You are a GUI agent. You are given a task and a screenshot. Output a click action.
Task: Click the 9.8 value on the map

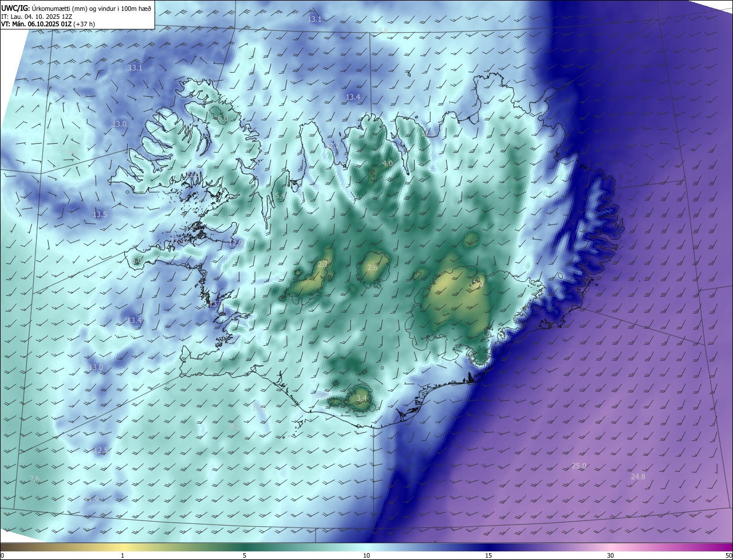(383, 30)
